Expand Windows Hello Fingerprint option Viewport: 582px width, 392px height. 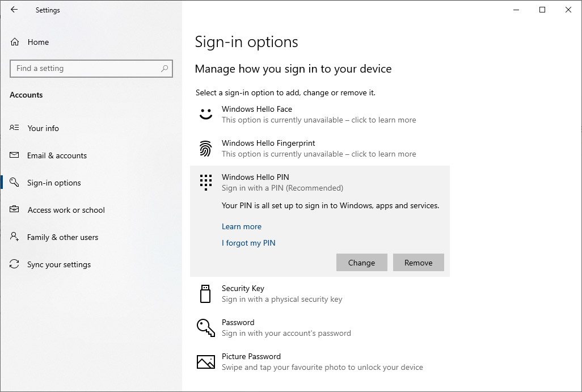(x=319, y=149)
